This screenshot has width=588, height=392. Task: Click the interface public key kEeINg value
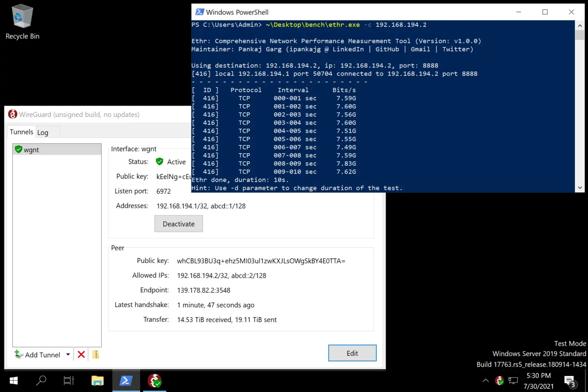(174, 176)
